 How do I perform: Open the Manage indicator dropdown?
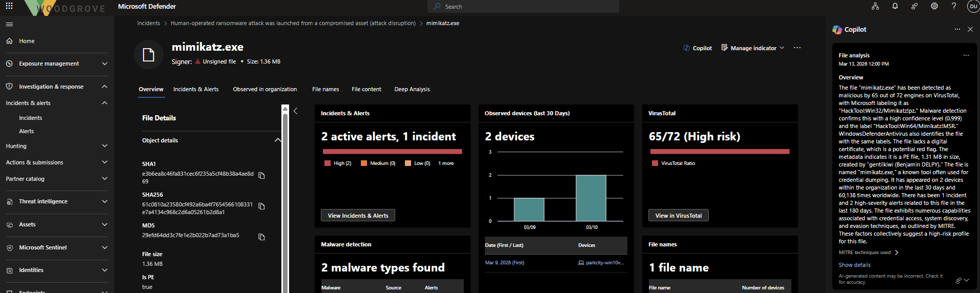752,48
